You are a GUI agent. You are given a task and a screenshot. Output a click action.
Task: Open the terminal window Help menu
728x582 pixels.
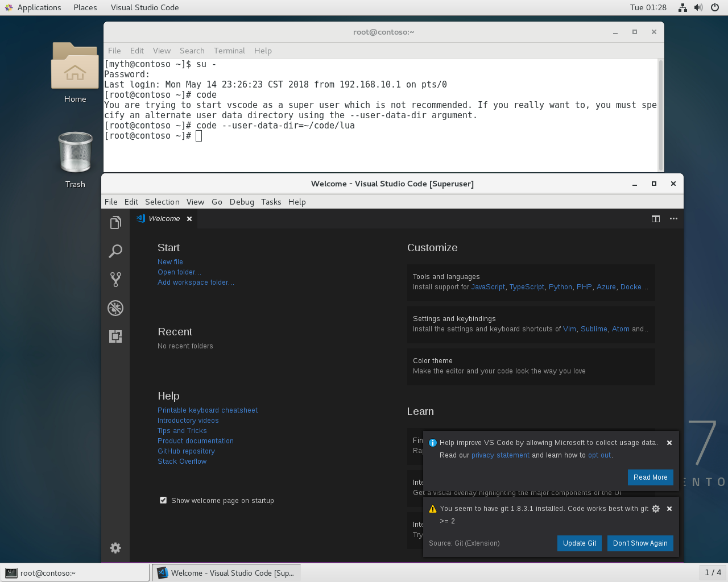click(263, 51)
